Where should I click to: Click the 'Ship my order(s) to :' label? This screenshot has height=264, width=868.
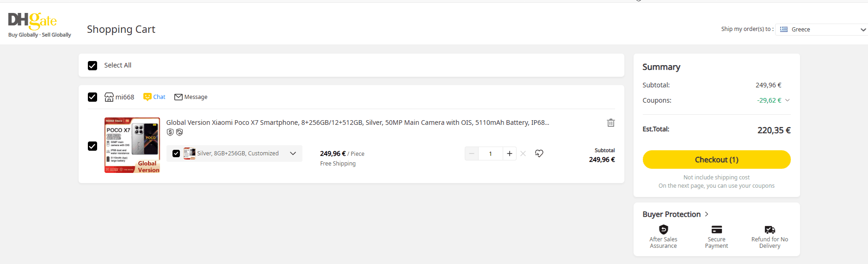click(747, 29)
